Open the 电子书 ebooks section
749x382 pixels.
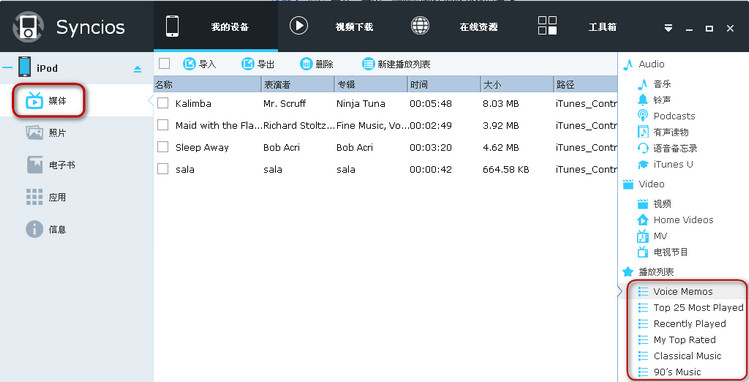click(x=51, y=165)
